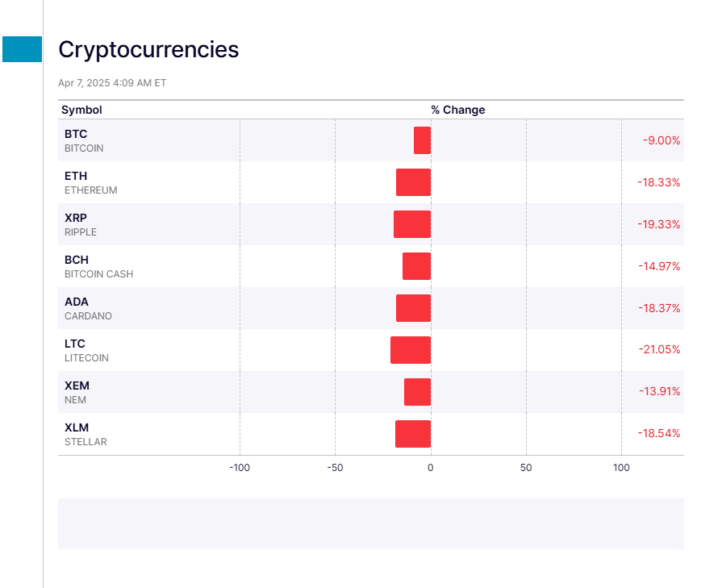This screenshot has height=588, width=722.
Task: Click the BTC symbol link
Action: coord(76,134)
